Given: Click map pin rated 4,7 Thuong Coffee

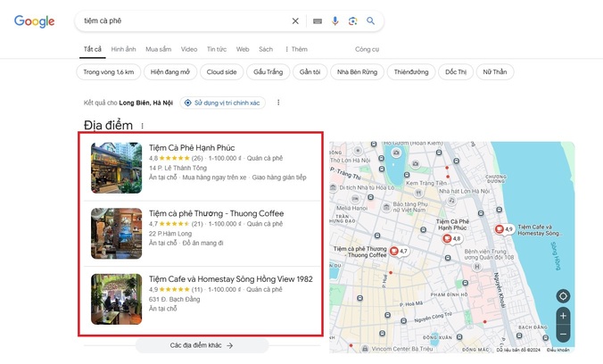Looking at the screenshot, I should pos(399,252).
